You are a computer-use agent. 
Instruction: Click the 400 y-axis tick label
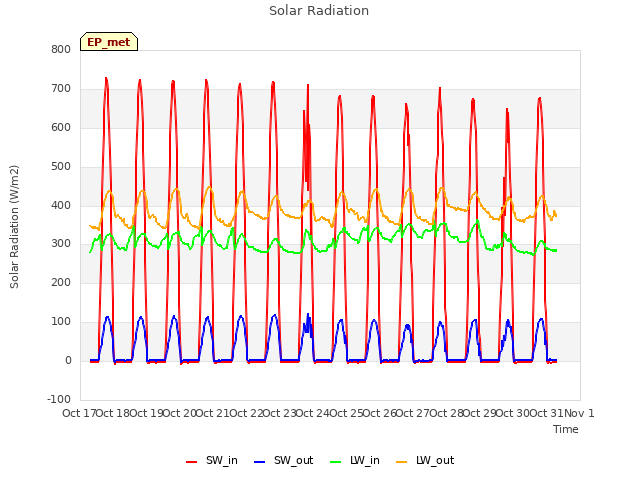click(61, 205)
